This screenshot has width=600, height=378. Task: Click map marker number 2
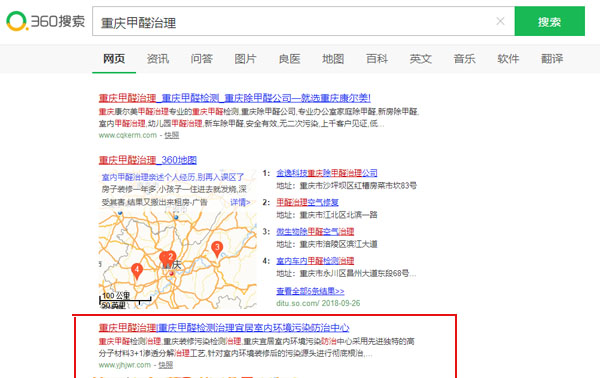[x=170, y=258]
